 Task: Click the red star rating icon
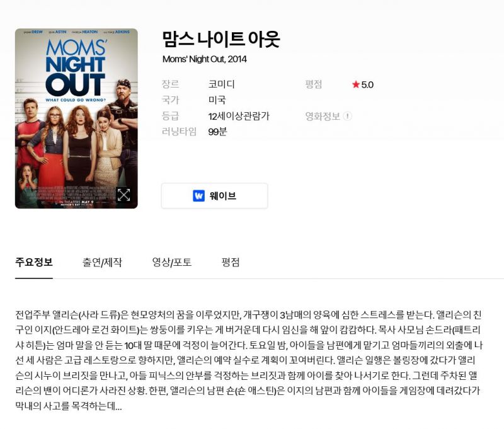(355, 84)
